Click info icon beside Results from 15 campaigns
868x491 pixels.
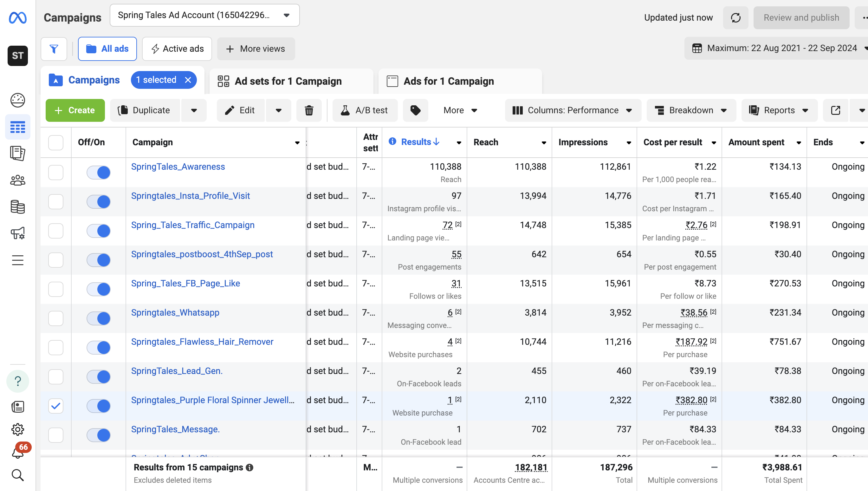point(249,468)
